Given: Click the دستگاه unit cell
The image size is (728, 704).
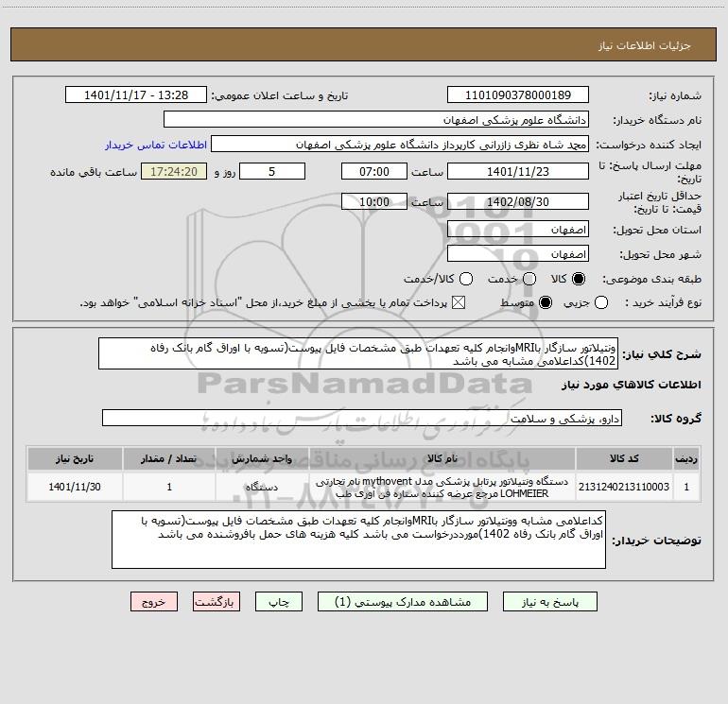Looking at the screenshot, I should [262, 487].
